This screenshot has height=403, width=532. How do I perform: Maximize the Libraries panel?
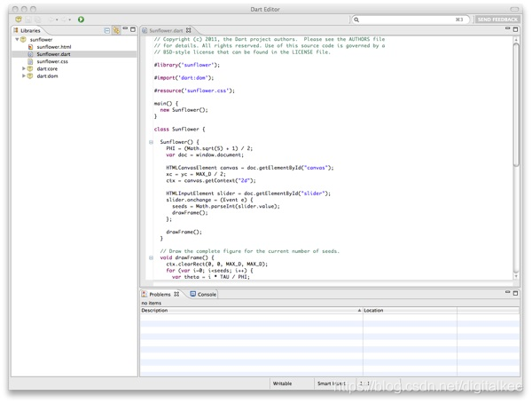click(133, 29)
